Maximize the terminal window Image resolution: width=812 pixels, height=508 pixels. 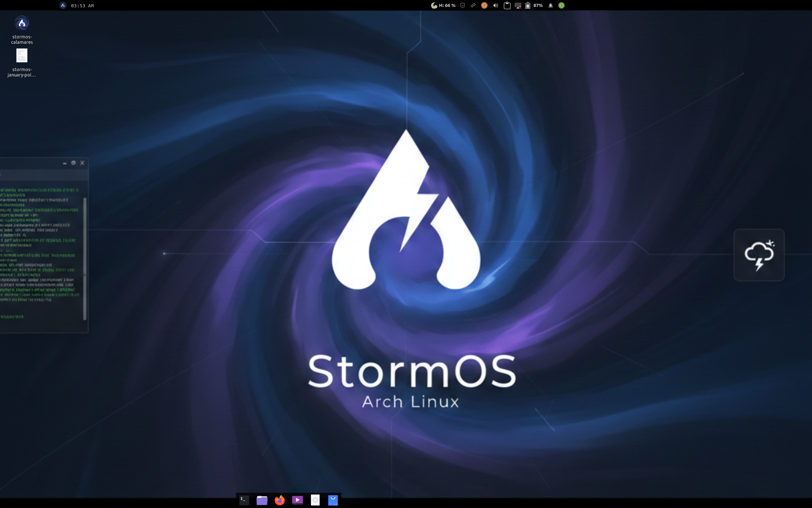[74, 163]
